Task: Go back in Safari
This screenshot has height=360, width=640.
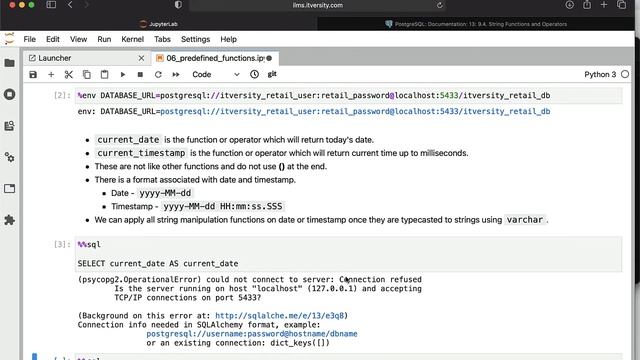Action: (x=70, y=5)
